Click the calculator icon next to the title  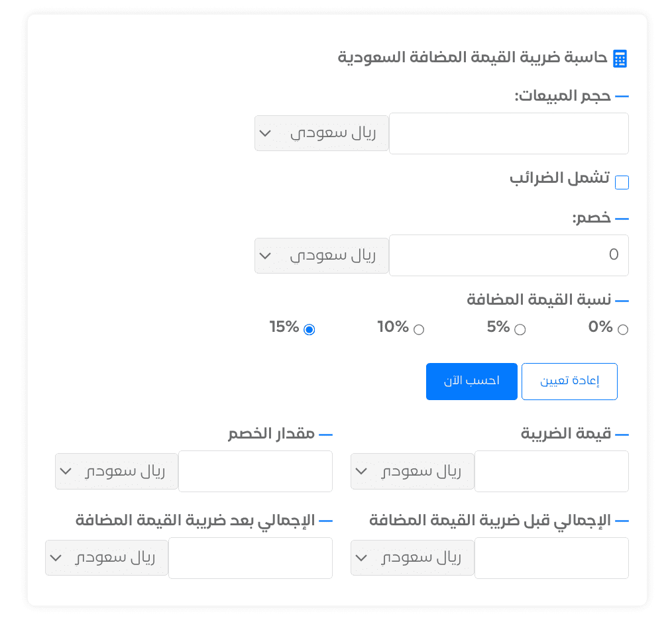(621, 58)
